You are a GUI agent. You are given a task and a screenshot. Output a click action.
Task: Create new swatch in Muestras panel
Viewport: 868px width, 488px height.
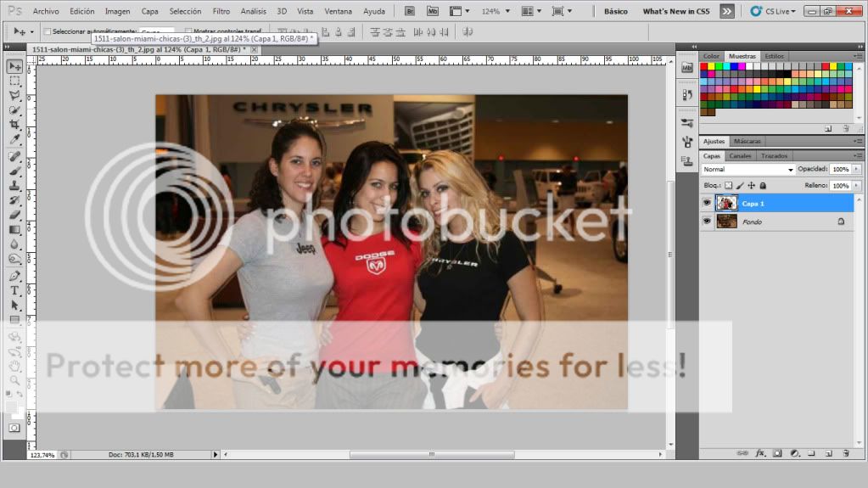coord(828,128)
